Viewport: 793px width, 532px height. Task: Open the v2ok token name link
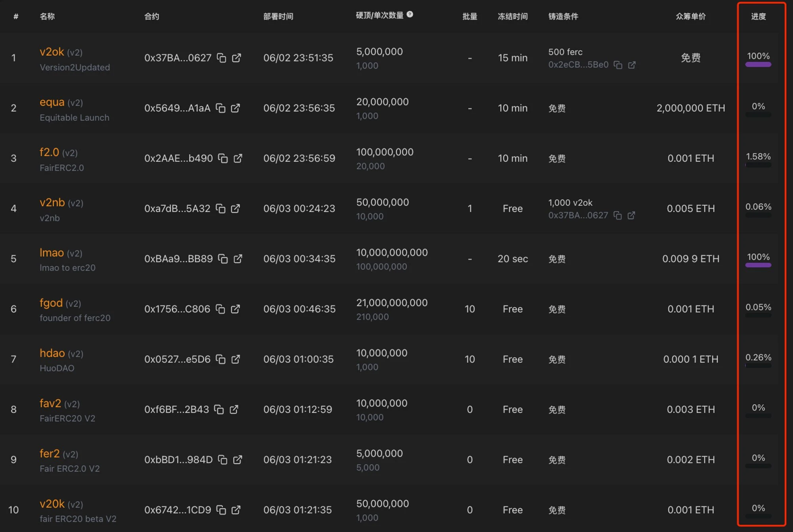click(52, 52)
